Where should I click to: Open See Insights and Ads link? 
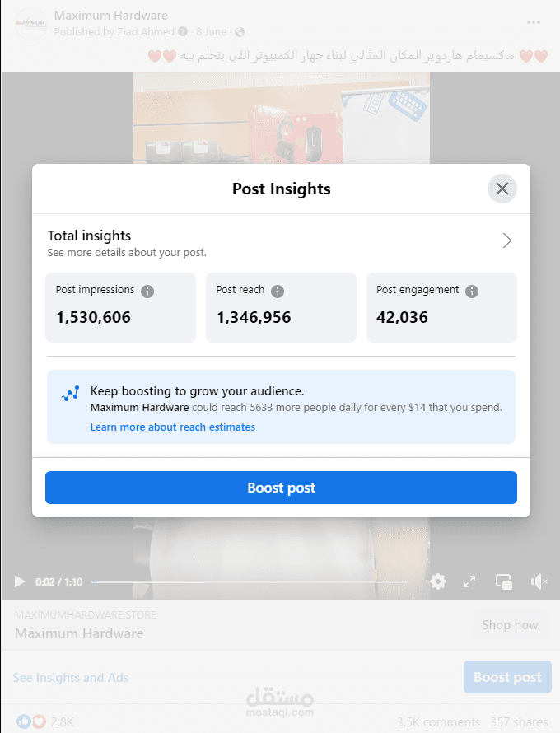71,677
